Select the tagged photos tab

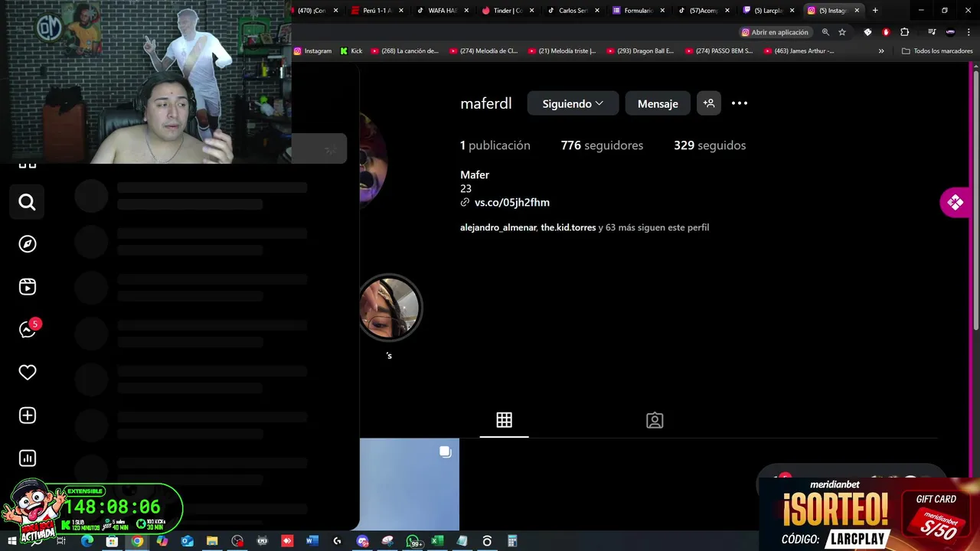click(x=655, y=420)
